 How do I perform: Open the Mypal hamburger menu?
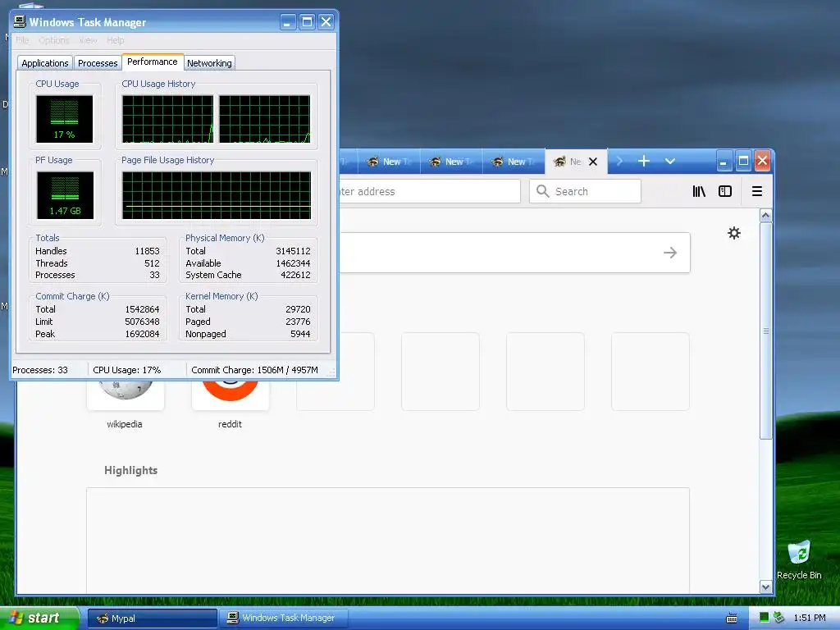[757, 191]
